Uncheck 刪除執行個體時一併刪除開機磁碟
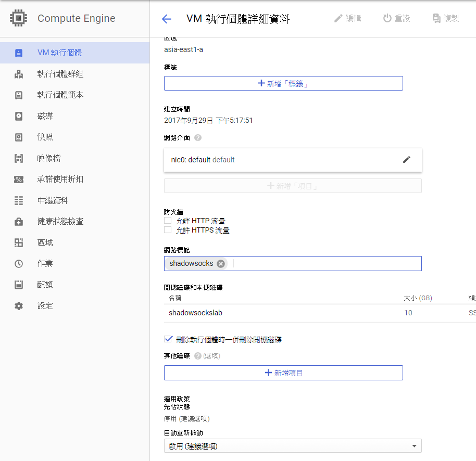Screen dimensions: 476x461 click(x=168, y=339)
